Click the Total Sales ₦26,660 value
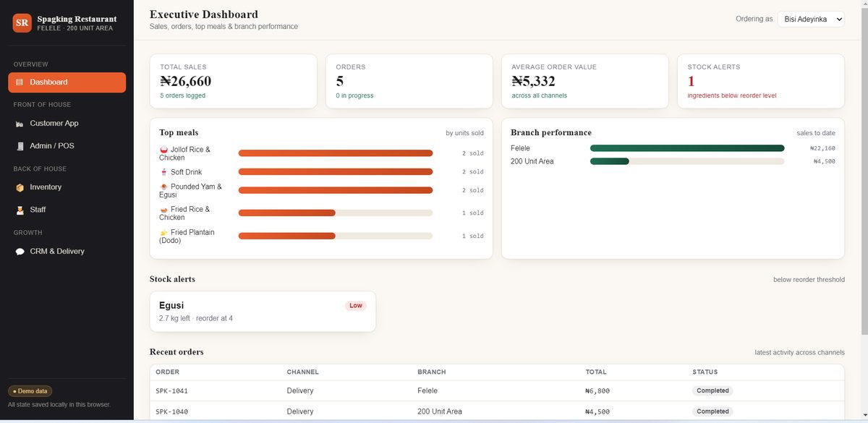Image resolution: width=868 pixels, height=423 pixels. [x=186, y=81]
